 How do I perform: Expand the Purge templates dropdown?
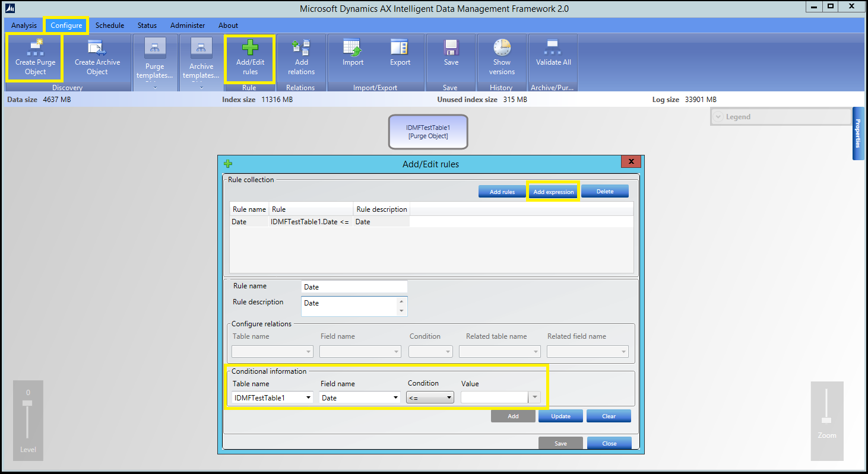[155, 87]
